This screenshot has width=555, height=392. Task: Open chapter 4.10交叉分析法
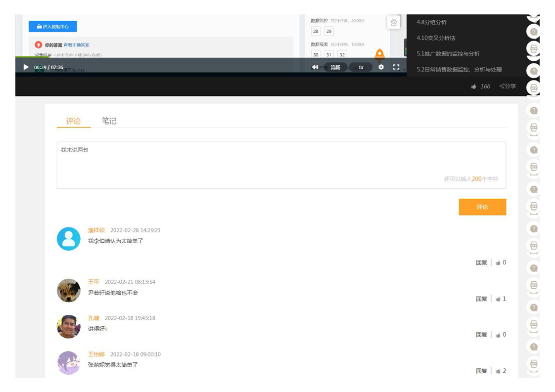(x=436, y=38)
